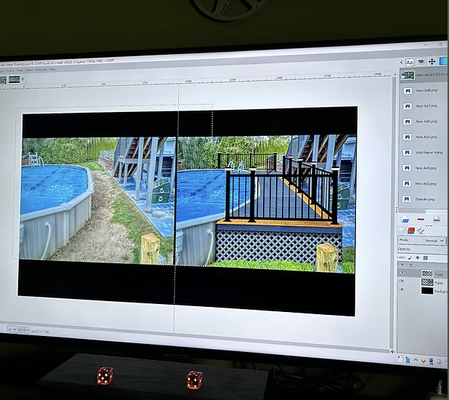Select the 4.jpg layer thumbnail
This screenshot has height=400, width=449.
[427, 282]
